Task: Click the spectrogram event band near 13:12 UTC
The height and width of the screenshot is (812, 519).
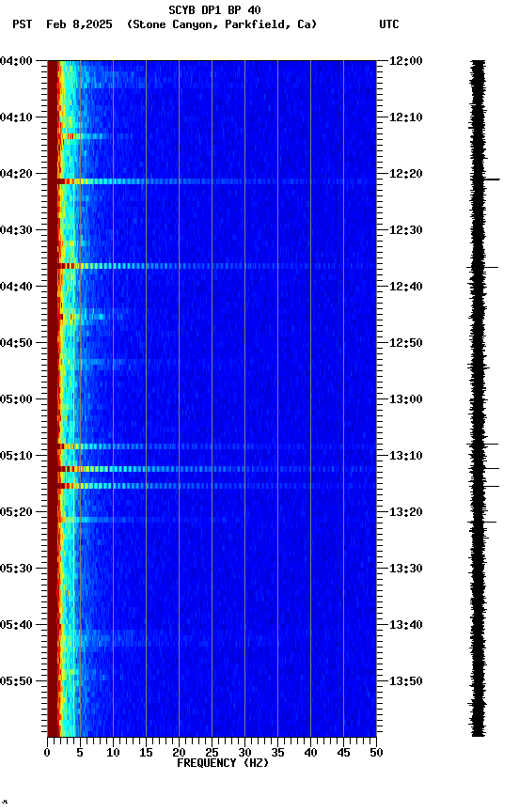Action: pyautogui.click(x=212, y=469)
